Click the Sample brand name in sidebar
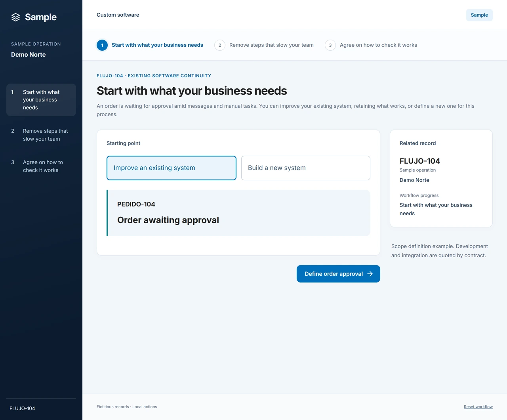 click(x=41, y=17)
